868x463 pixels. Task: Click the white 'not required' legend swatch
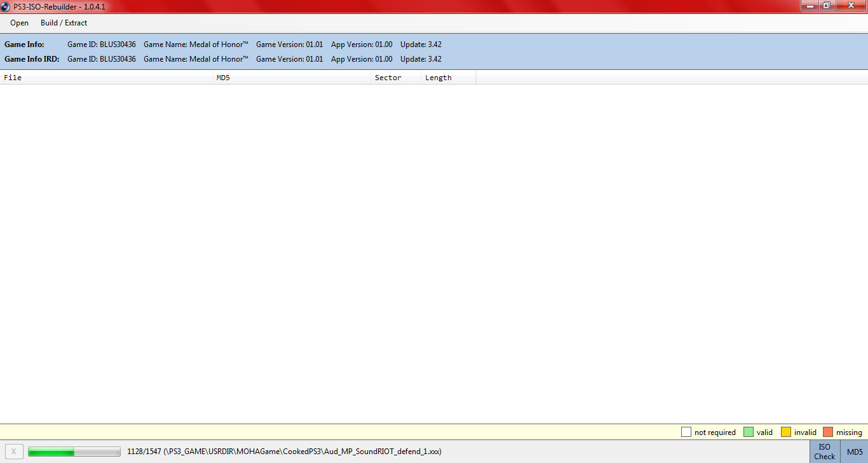click(x=686, y=432)
